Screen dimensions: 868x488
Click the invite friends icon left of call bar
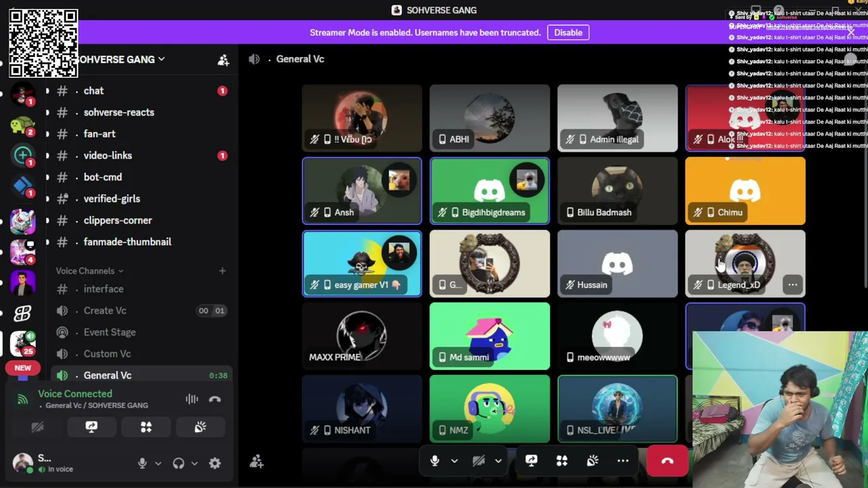(x=256, y=462)
